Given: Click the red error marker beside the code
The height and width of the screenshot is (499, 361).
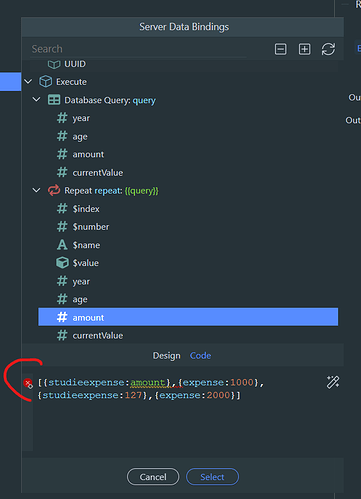Looking at the screenshot, I should pyautogui.click(x=28, y=383).
